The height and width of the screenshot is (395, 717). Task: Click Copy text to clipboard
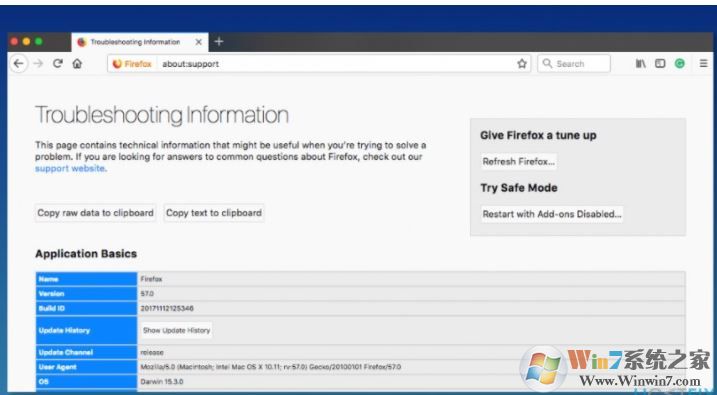point(214,213)
